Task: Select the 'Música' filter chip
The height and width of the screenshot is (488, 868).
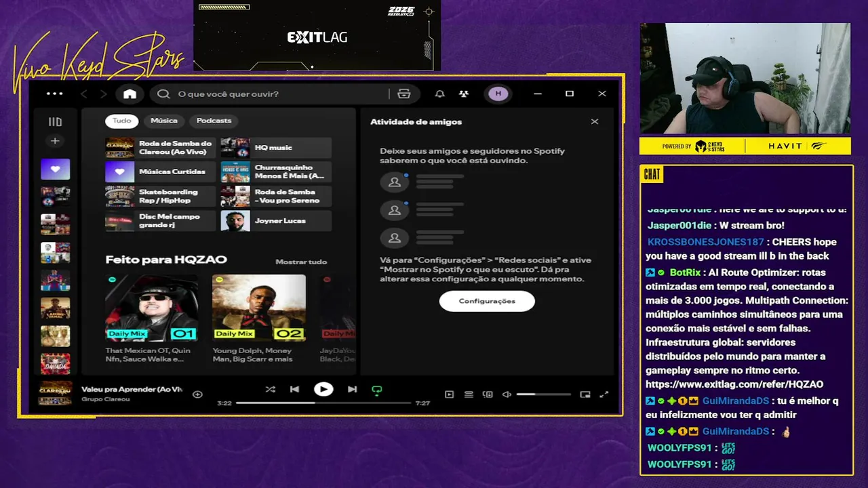Action: 163,121
